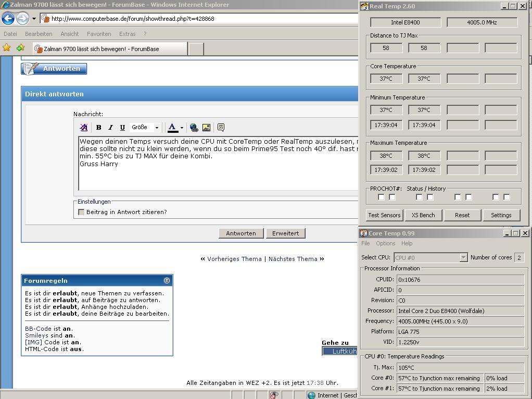Click the Internet zone globe in status bar
Screen dimensions: 532x399
[311, 395]
